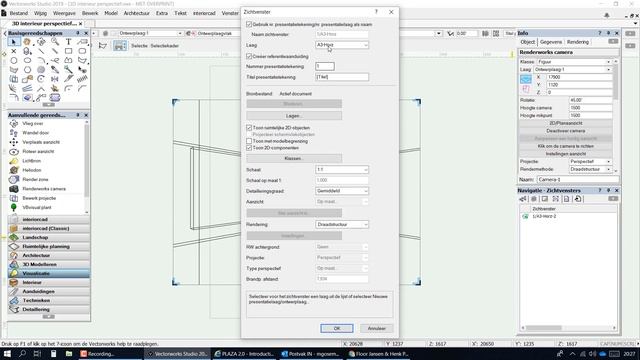Enable Toon met modelbegrenzing checkbox

pyautogui.click(x=249, y=141)
